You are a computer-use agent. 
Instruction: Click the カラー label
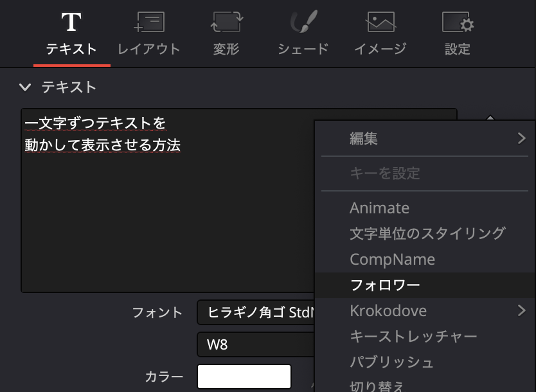[164, 377]
